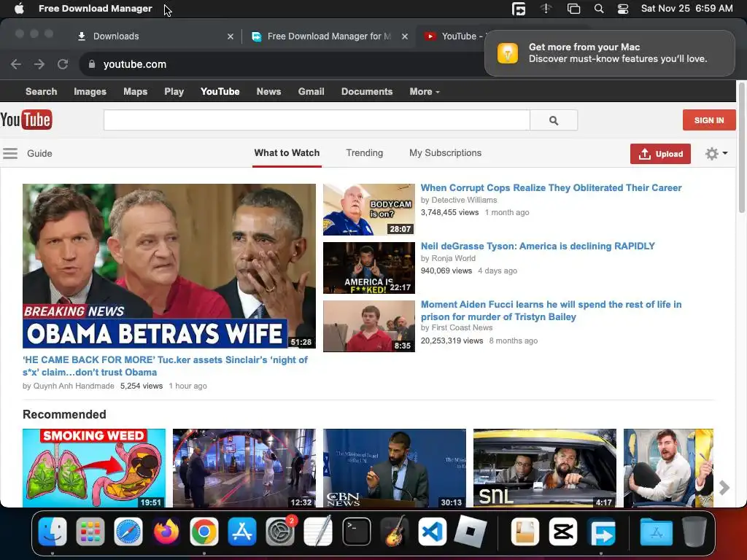Open Stage Manager windows icon in menu bar
Viewport: 747px width, 560px height.
pos(573,9)
